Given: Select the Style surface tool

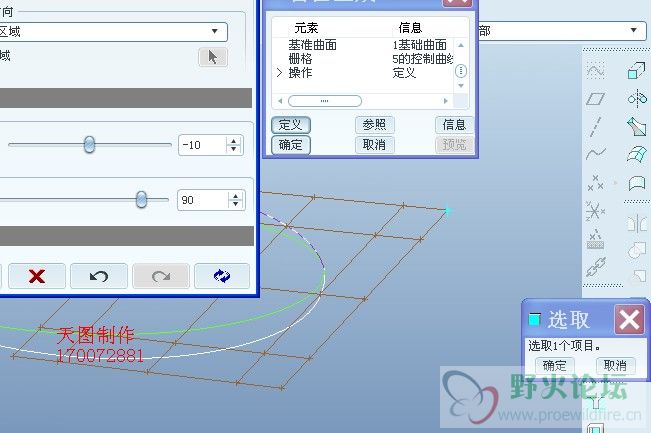Looking at the screenshot, I should (x=636, y=183).
